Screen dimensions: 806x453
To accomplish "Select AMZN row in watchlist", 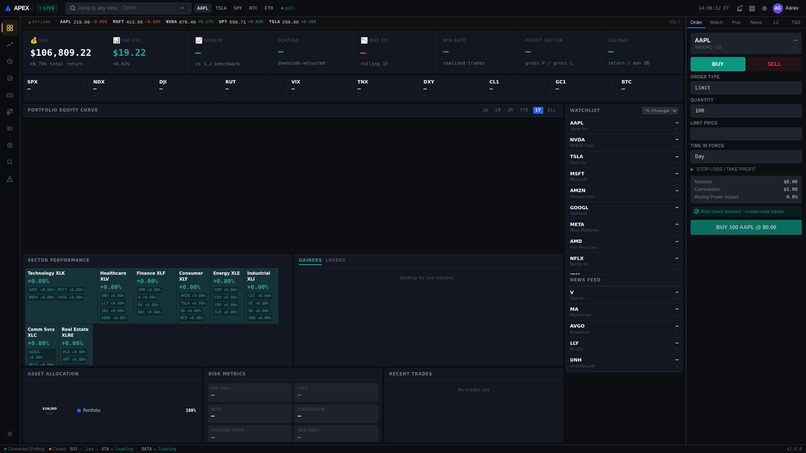I will pyautogui.click(x=624, y=193).
